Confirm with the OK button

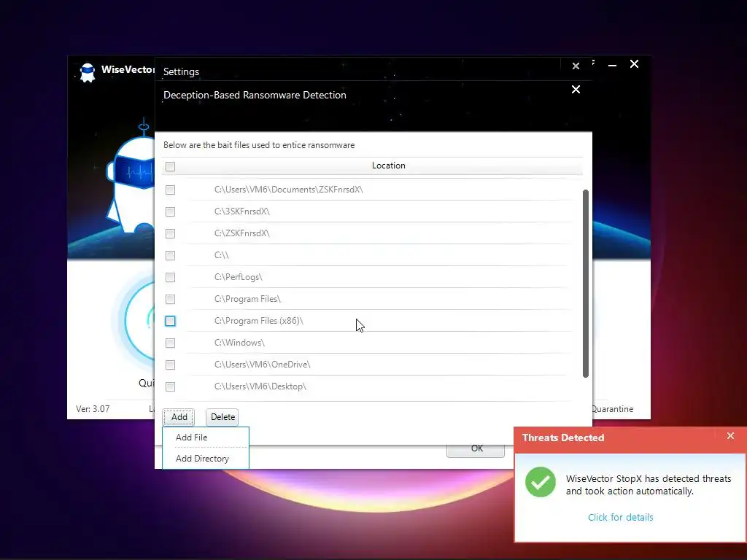click(x=477, y=448)
